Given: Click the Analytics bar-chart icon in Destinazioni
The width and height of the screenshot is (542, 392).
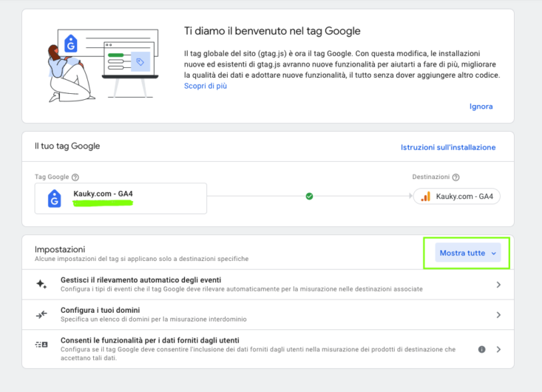Looking at the screenshot, I should click(425, 196).
